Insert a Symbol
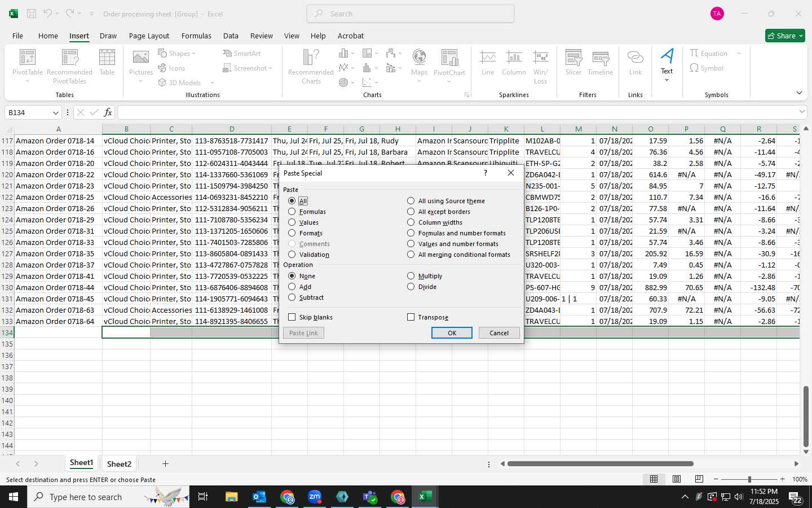 pos(707,68)
